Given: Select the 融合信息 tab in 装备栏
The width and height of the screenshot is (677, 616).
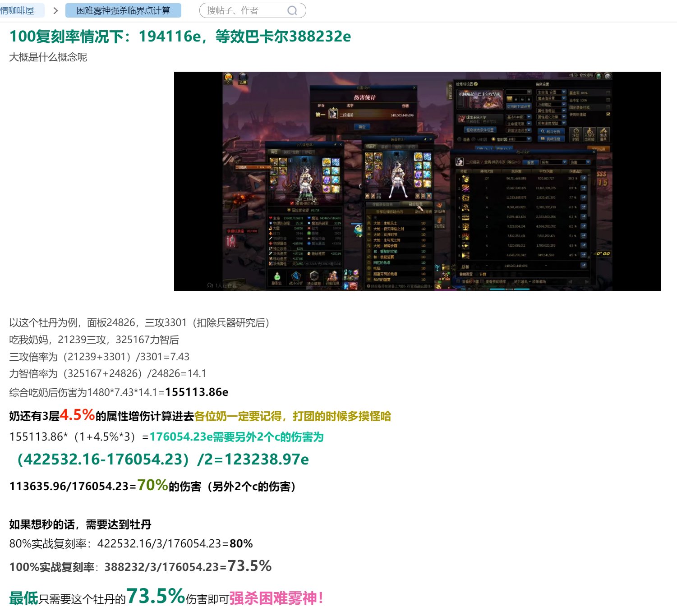Looking at the screenshot, I should (x=416, y=204).
